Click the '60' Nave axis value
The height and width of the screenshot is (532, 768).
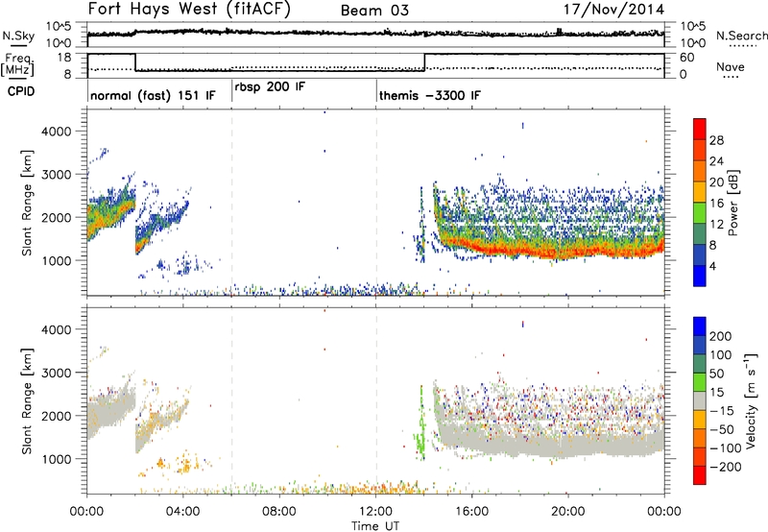click(x=687, y=58)
